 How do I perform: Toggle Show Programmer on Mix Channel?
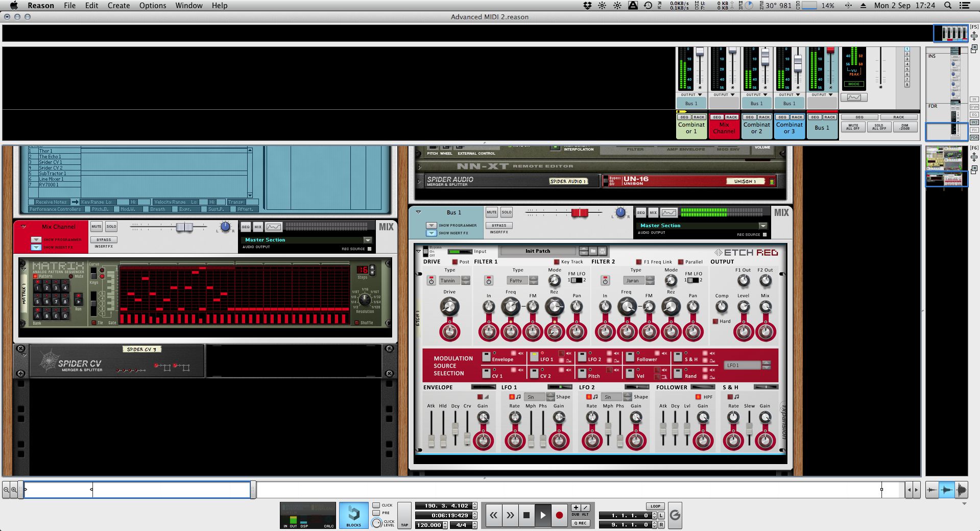click(x=36, y=239)
